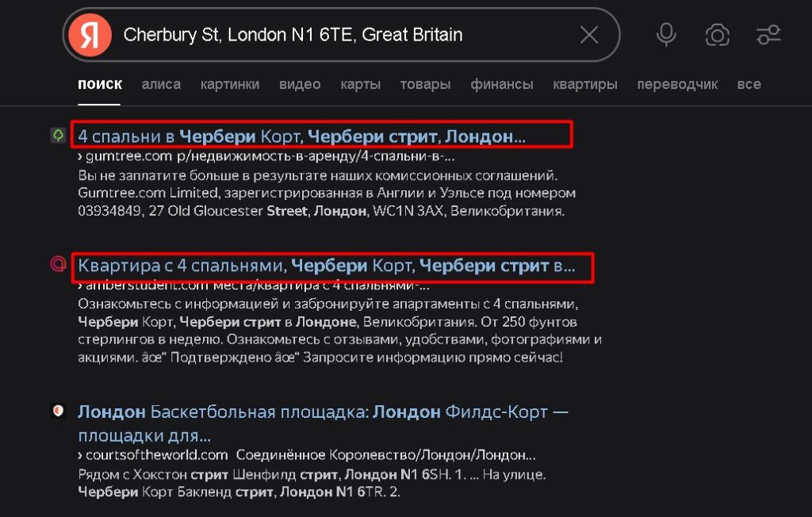Open image search camera icon
The image size is (812, 517).
pyautogui.click(x=718, y=35)
